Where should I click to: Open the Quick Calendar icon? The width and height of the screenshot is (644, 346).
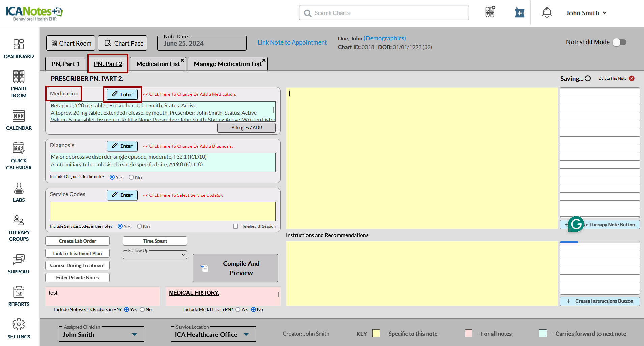(x=19, y=148)
